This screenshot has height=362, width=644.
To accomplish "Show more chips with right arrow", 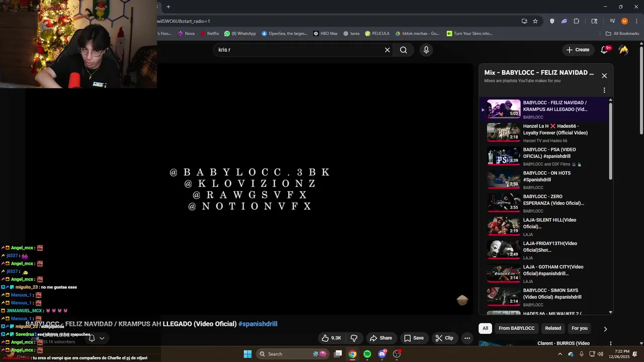I will 605,329.
